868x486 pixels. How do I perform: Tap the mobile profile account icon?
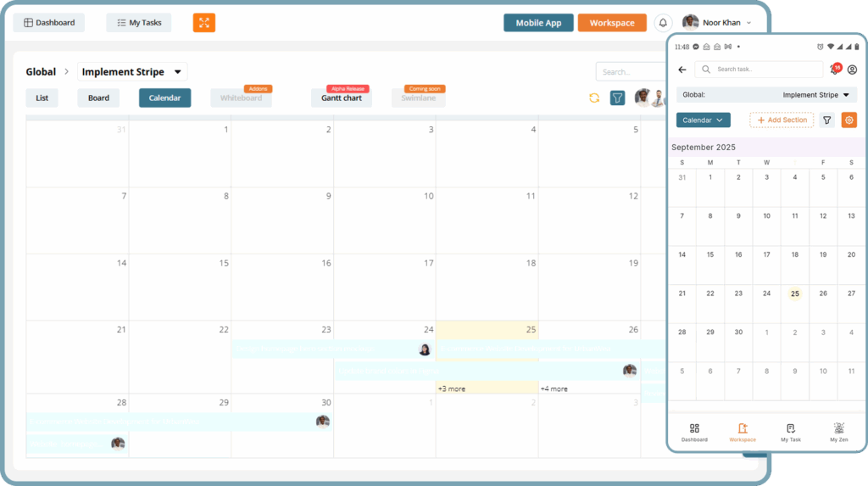(x=852, y=70)
